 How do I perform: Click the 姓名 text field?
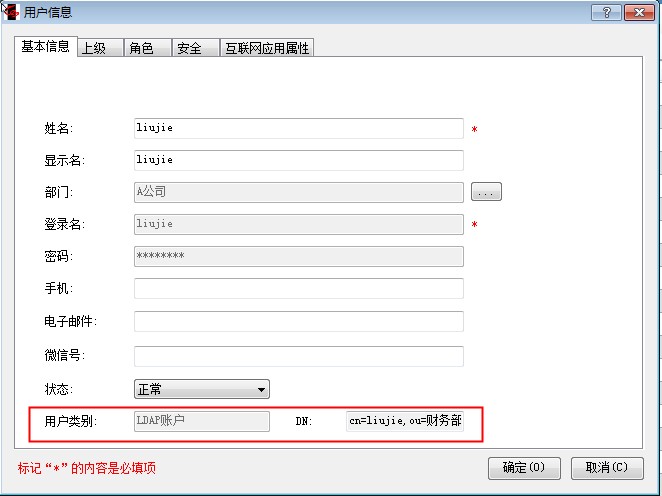298,129
